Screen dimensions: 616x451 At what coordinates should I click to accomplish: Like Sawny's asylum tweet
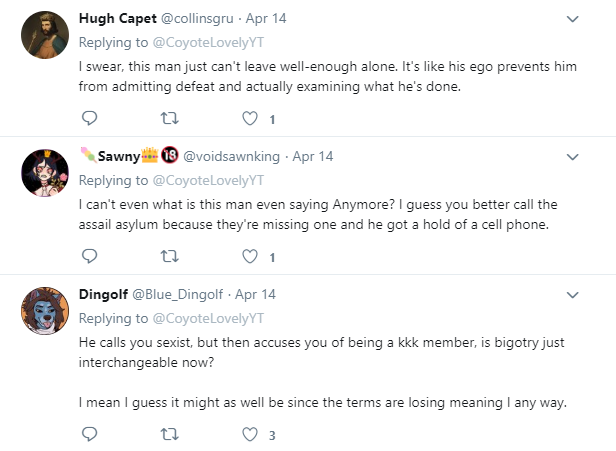[250, 256]
